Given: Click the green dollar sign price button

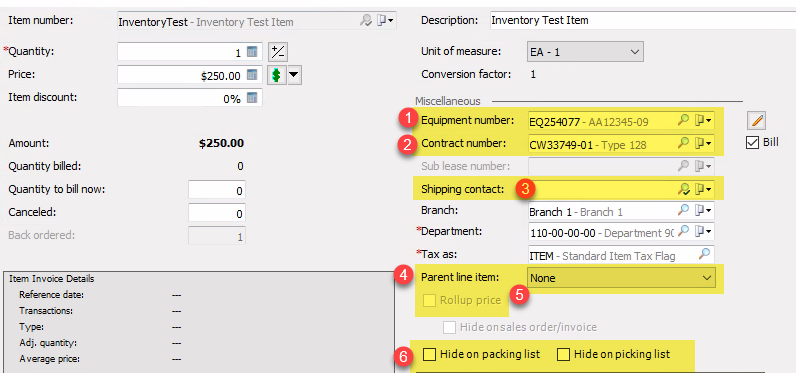Looking at the screenshot, I should pyautogui.click(x=276, y=76).
